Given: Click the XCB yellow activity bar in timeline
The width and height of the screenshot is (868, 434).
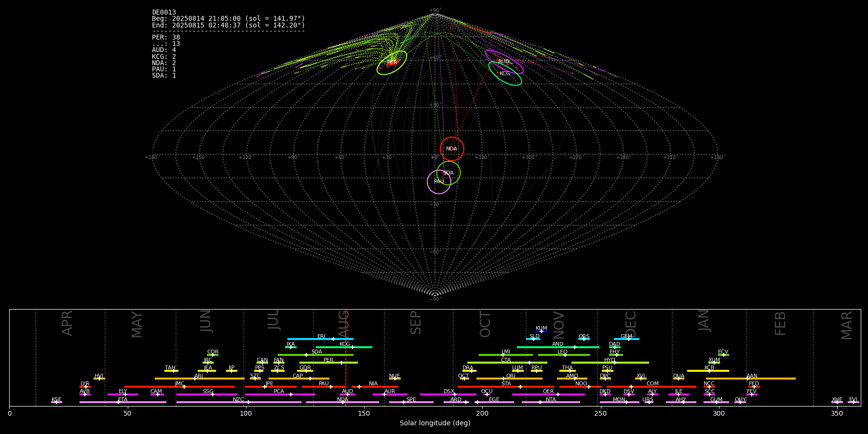Looking at the screenshot, I should tap(708, 371).
